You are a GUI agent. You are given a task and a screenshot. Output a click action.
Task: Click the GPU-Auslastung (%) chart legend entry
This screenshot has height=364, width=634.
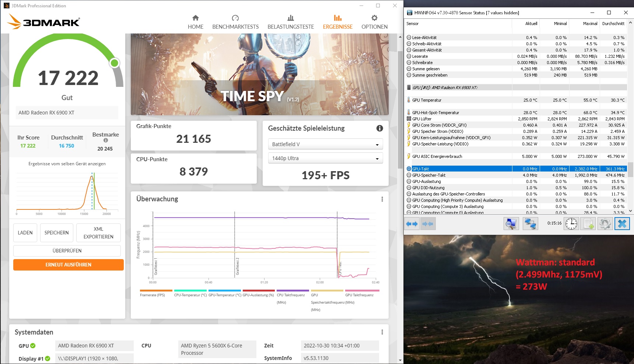point(258,293)
